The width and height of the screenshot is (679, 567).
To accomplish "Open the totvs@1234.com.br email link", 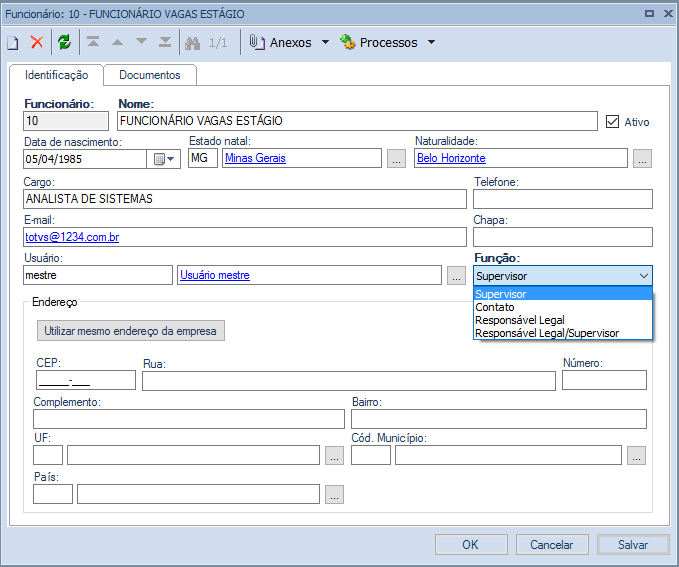I will click(x=72, y=237).
